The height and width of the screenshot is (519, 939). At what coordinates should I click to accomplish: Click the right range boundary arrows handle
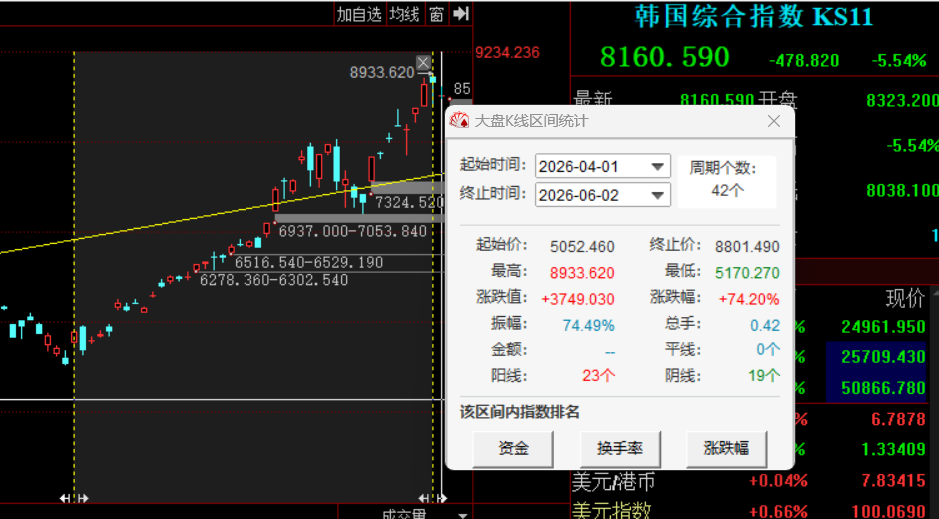pos(432,498)
